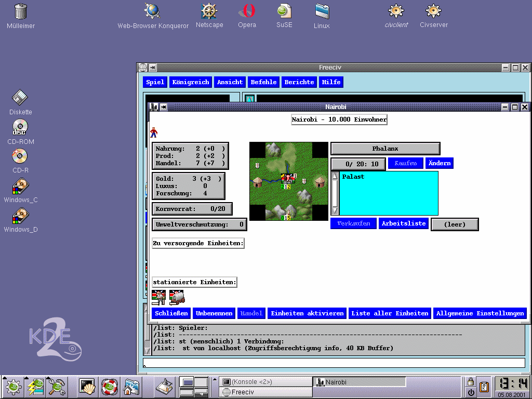Open the clipboard tool in the tray
532x399 pixels.
[484, 387]
